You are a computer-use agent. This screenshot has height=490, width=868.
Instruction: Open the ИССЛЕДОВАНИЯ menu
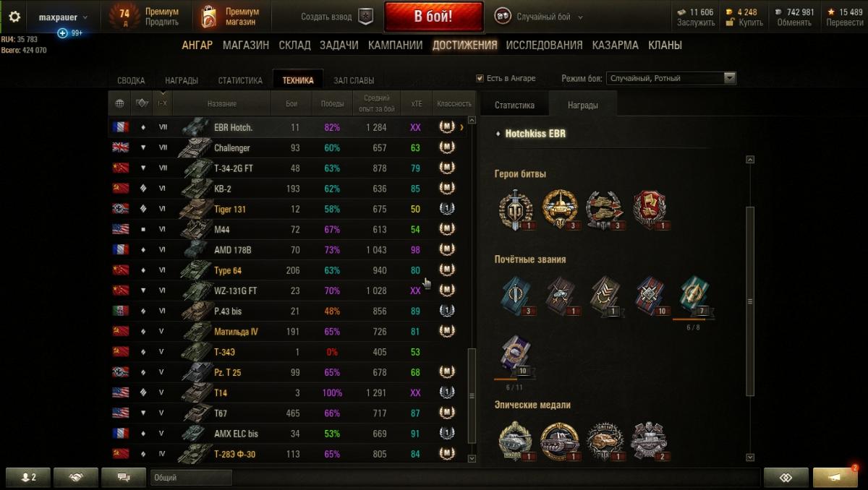[544, 45]
